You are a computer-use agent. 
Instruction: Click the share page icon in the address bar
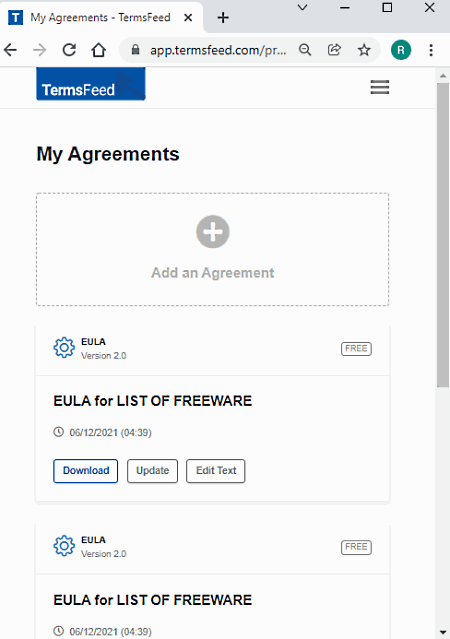coord(334,50)
